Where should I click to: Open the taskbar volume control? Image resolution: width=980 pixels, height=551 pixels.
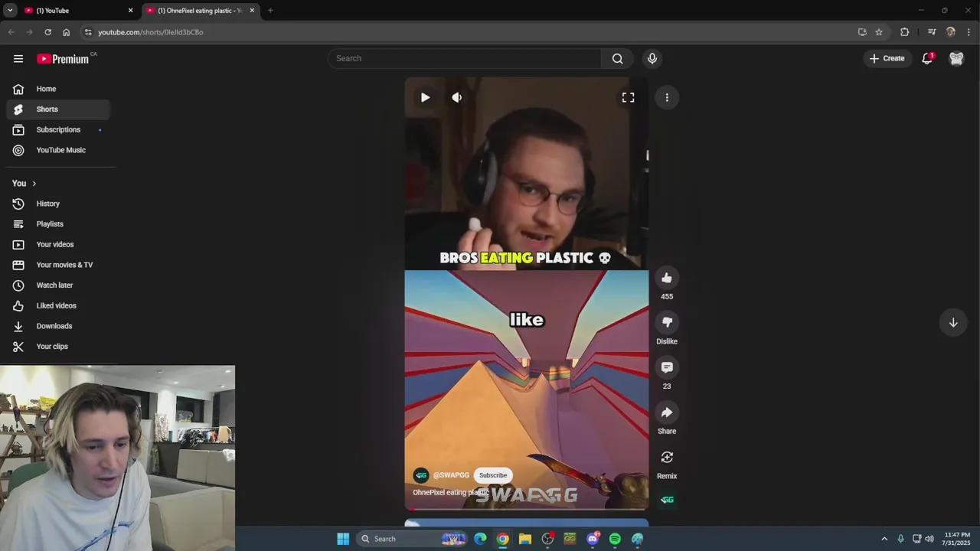click(x=929, y=539)
